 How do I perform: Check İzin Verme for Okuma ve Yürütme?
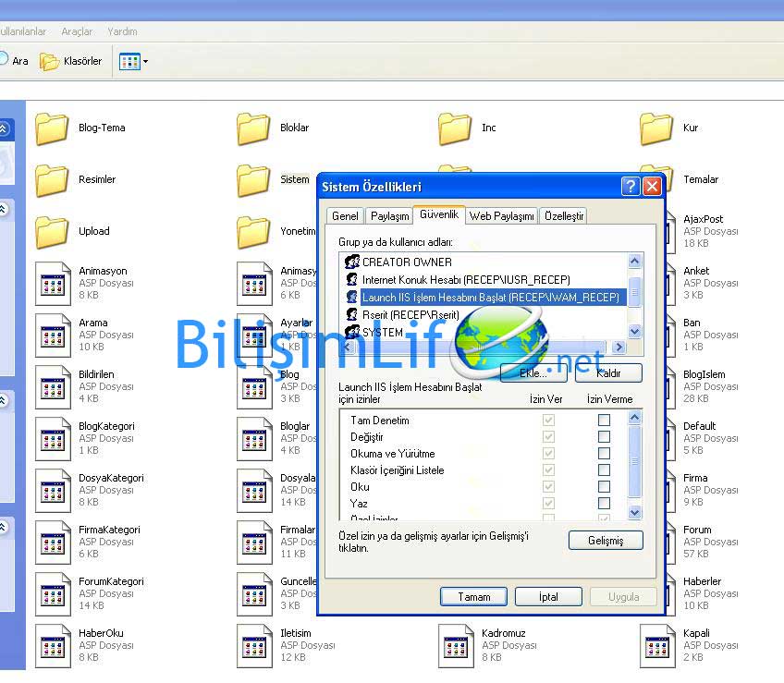pyautogui.click(x=604, y=453)
